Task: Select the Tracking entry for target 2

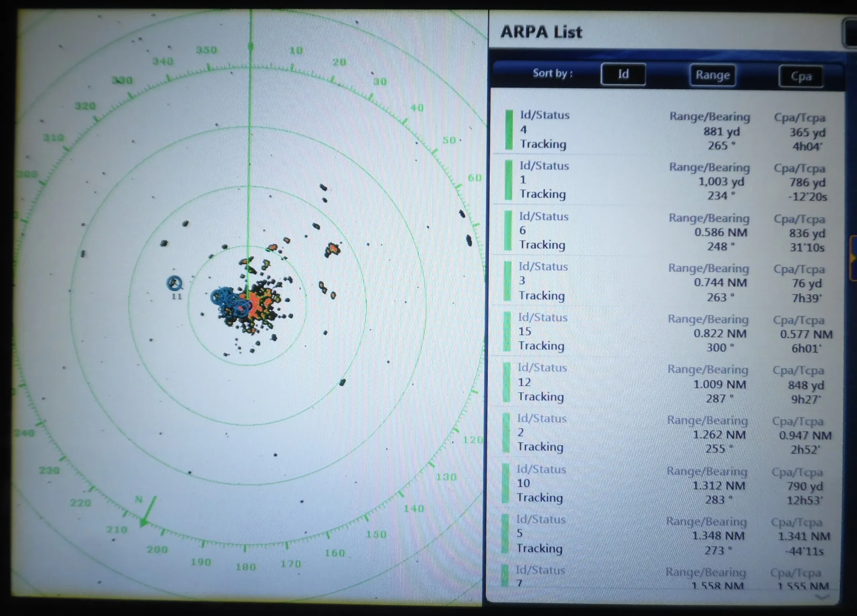Action: coord(540,447)
